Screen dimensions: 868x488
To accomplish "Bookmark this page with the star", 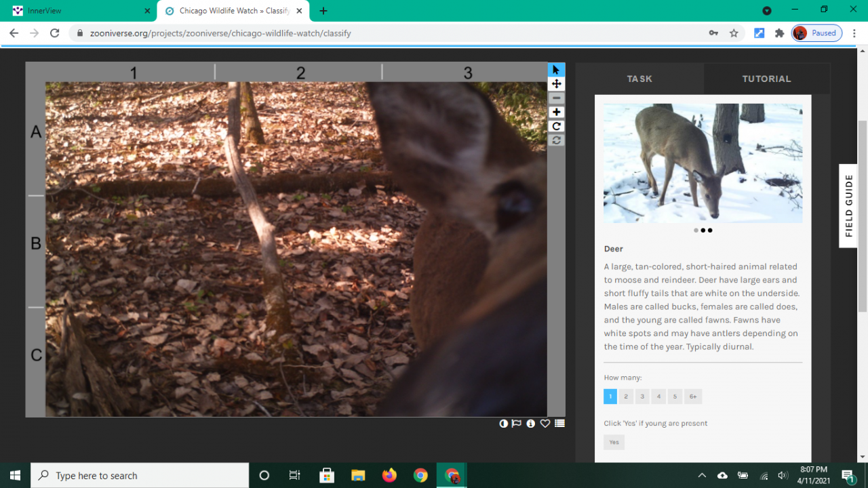I will coord(734,33).
